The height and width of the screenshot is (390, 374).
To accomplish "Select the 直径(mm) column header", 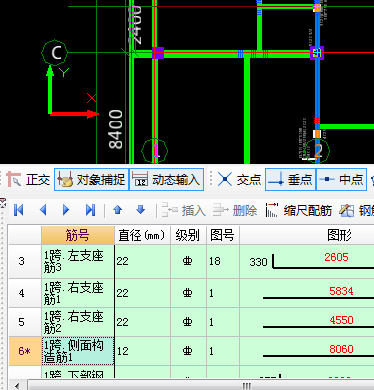I will click(142, 235).
